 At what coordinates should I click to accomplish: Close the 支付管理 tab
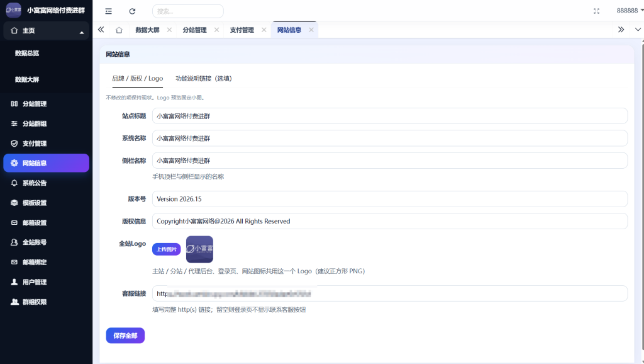(264, 30)
